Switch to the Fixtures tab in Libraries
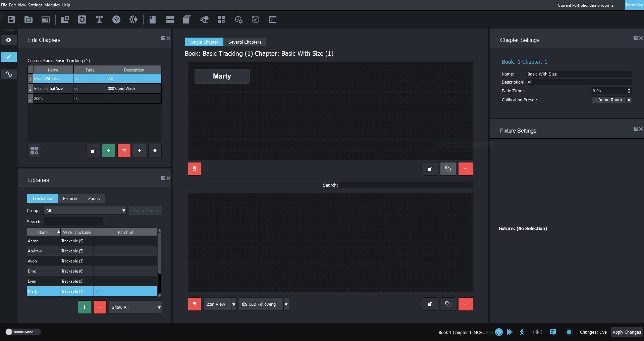Viewport: 644px width, 341px height. pyautogui.click(x=70, y=198)
